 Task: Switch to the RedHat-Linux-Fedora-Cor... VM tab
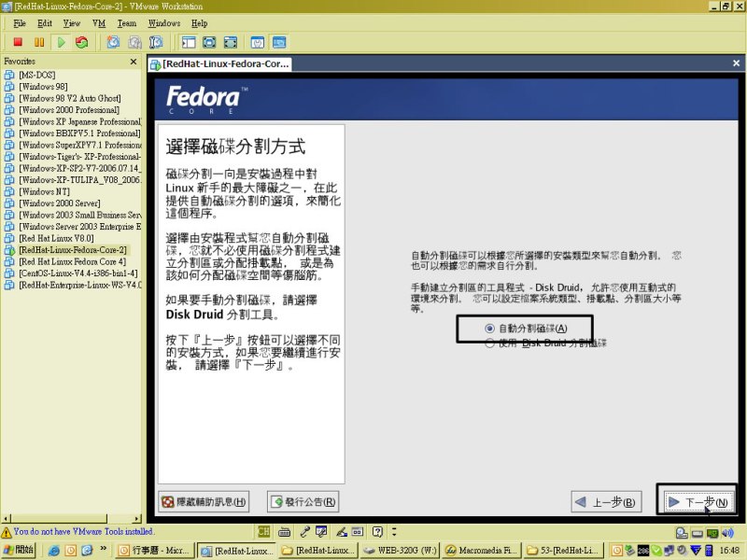(219, 63)
